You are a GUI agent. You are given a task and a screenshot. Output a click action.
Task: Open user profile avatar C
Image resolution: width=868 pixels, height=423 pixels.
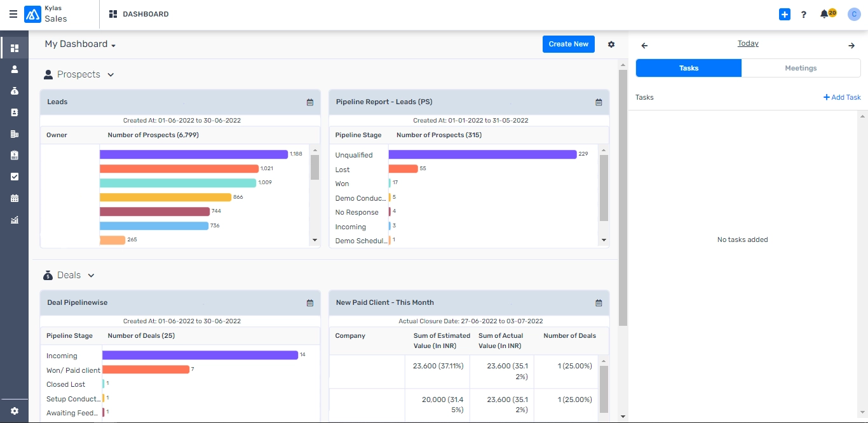[854, 14]
